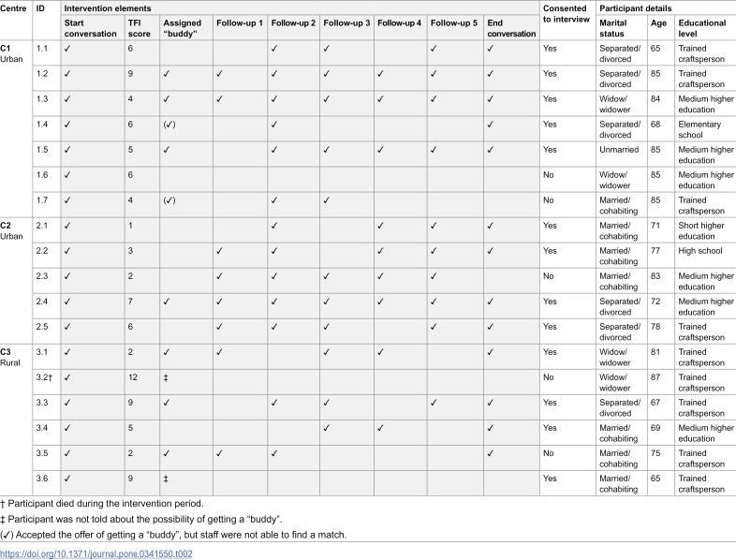Click the ID cell 3.2 with dagger
The image size is (736, 560).
(x=44, y=377)
